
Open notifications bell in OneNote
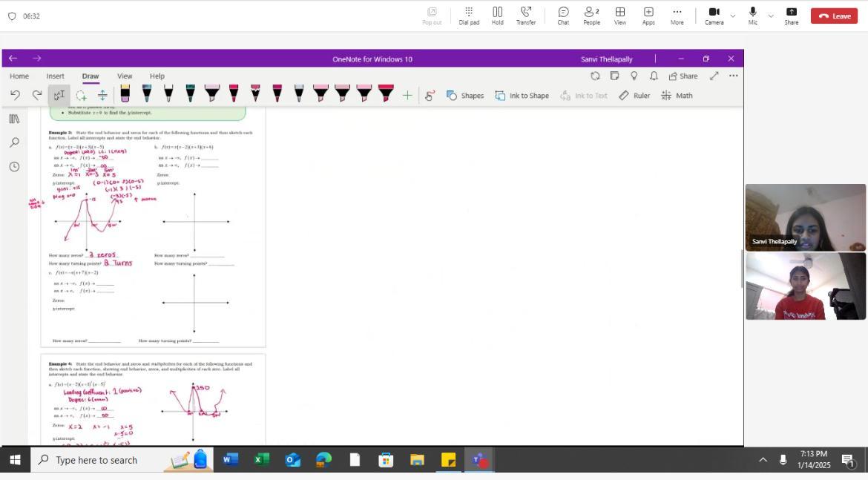point(653,76)
